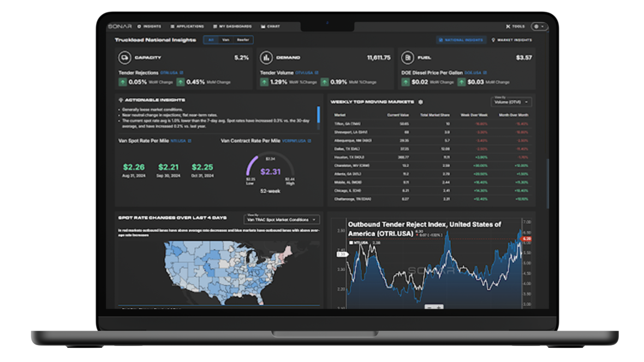Open the Tender Rejections external link icon
Image resolution: width=644 pixels, height=362 pixels.
[x=182, y=73]
